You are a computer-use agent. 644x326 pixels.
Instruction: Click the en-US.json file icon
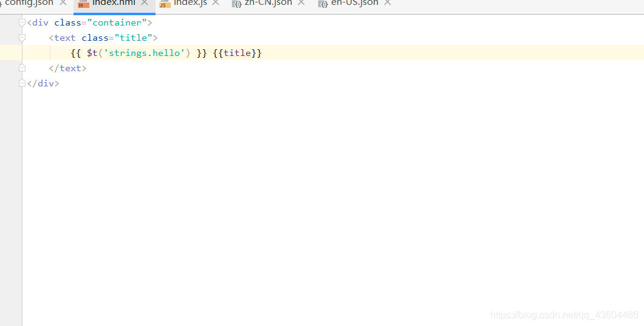click(323, 4)
